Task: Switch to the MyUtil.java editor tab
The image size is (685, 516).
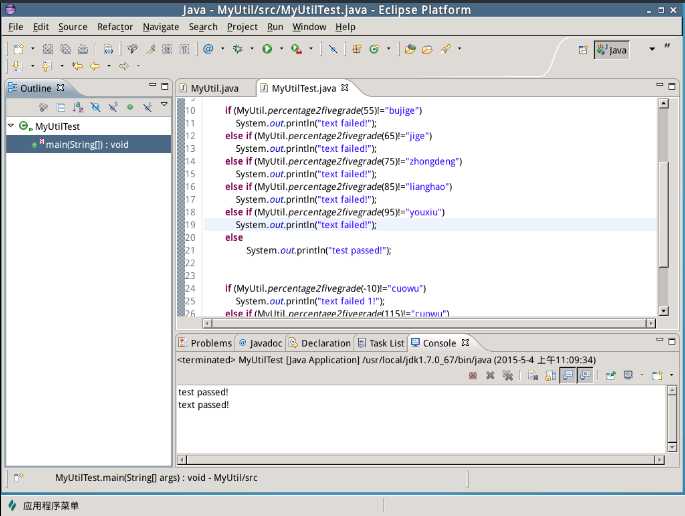Action: point(214,88)
